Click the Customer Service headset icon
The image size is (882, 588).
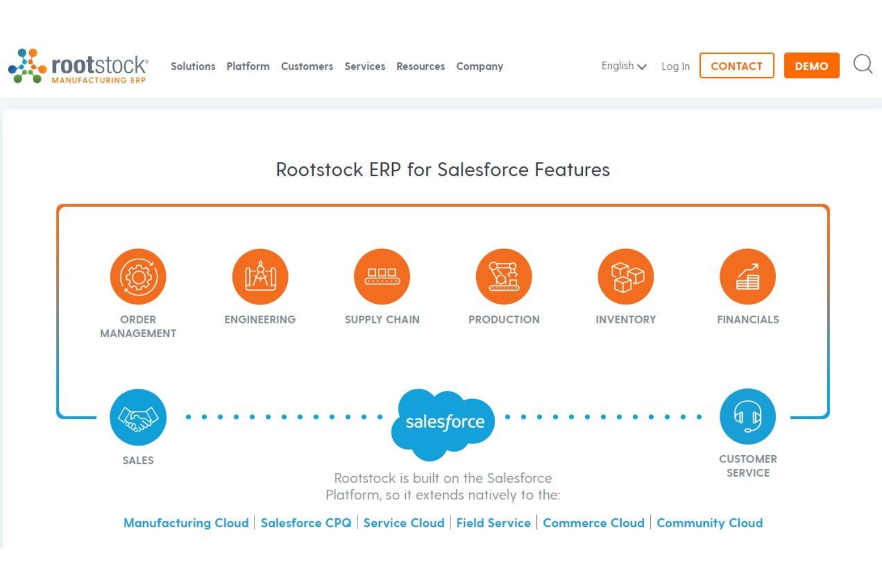(x=748, y=416)
